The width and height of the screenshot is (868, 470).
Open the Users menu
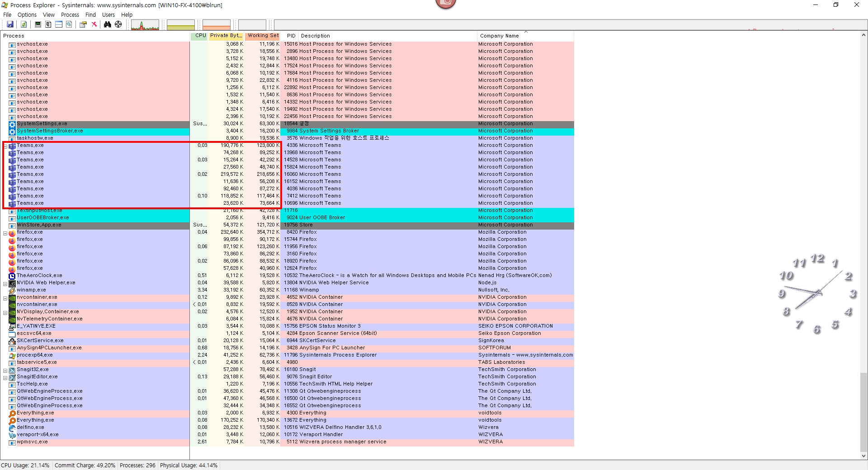click(108, 15)
